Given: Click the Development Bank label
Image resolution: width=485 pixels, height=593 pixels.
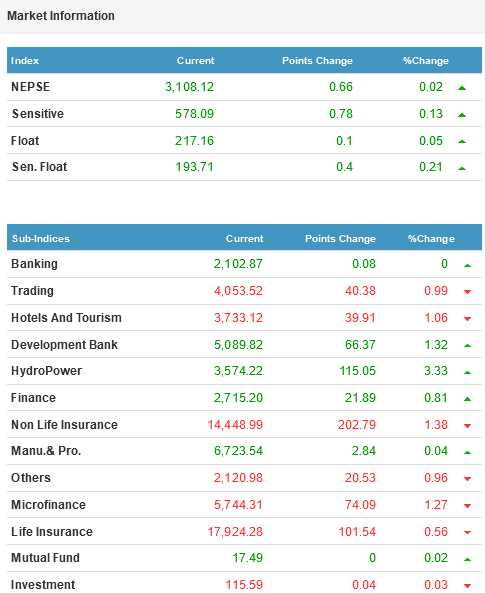Looking at the screenshot, I should [64, 345].
